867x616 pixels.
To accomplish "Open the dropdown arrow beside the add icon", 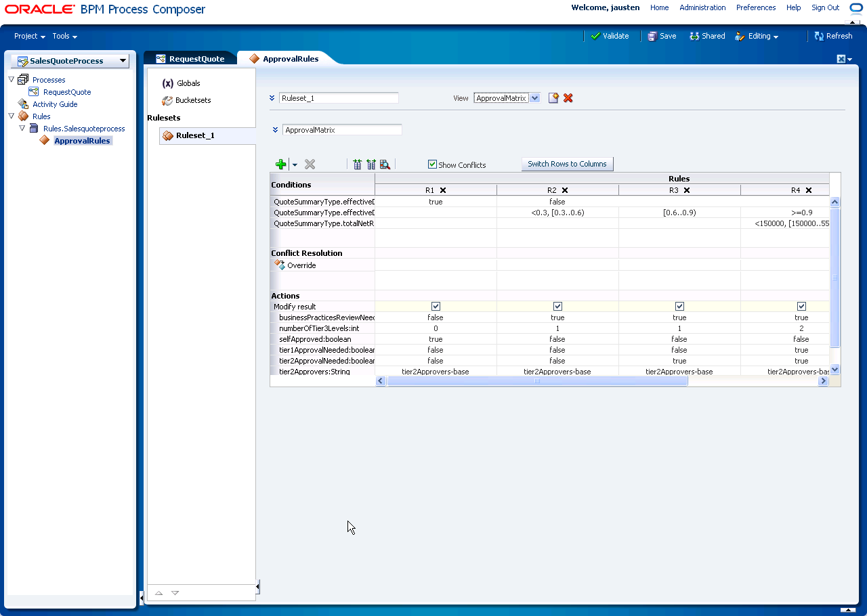I will (295, 164).
